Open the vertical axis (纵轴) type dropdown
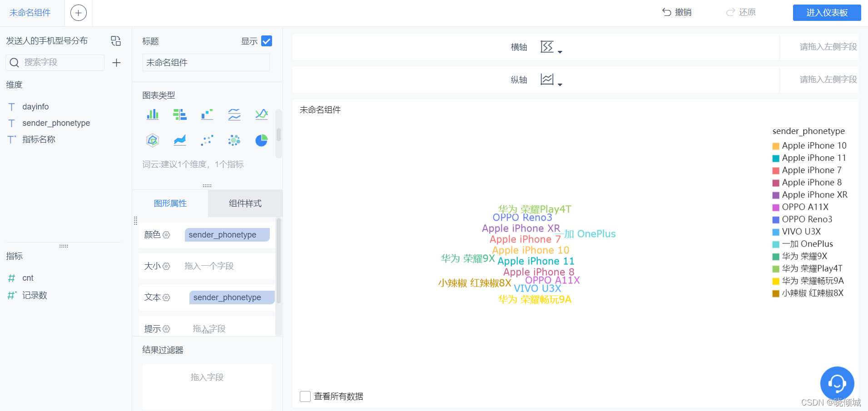This screenshot has width=868, height=411. [551, 80]
